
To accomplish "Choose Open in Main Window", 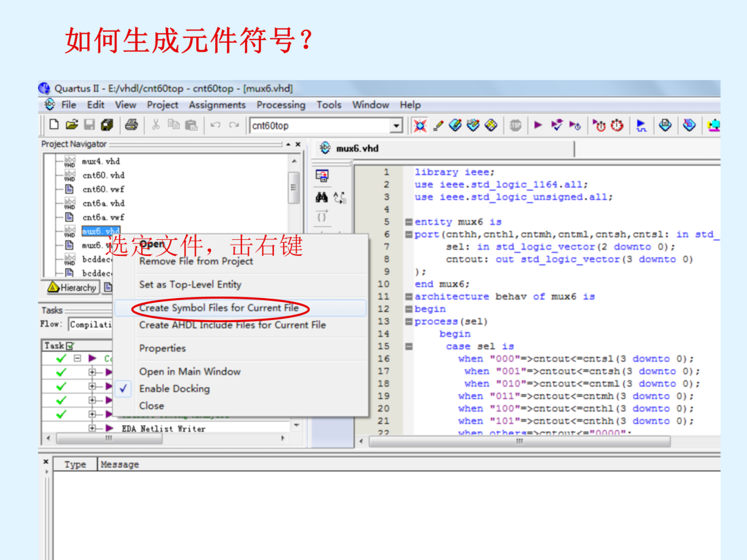I will 241,371.
